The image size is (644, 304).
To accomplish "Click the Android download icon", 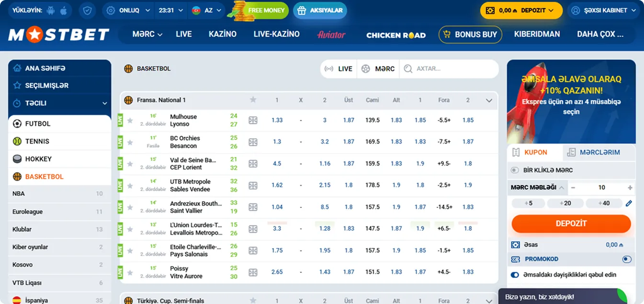I will [51, 10].
